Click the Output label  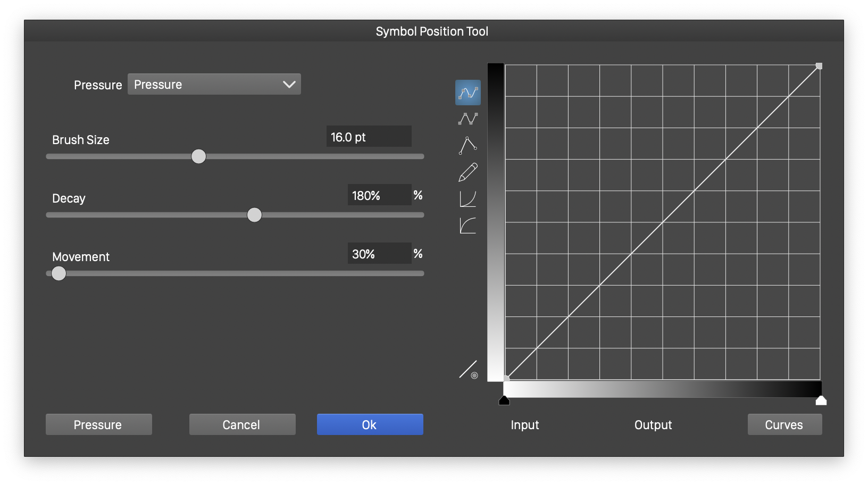click(653, 425)
